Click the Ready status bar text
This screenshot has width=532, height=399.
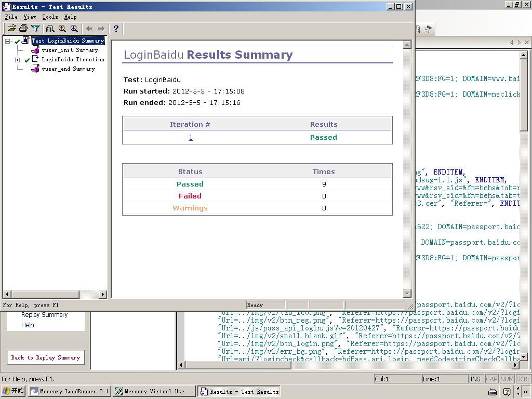click(x=255, y=305)
